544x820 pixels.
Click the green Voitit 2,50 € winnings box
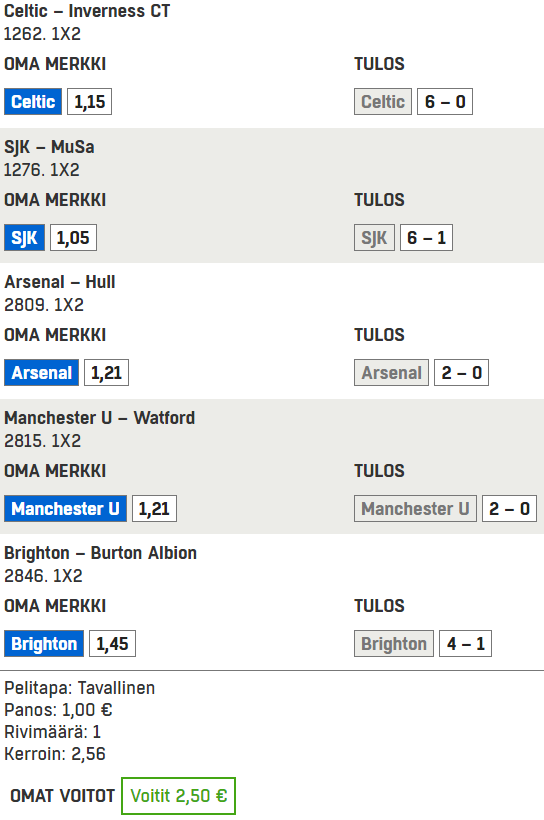tap(178, 795)
